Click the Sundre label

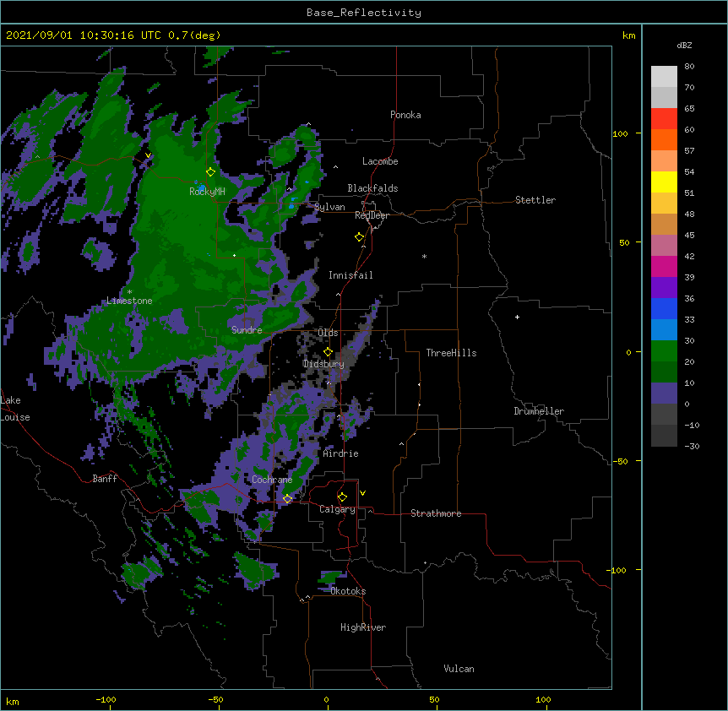[x=247, y=330]
